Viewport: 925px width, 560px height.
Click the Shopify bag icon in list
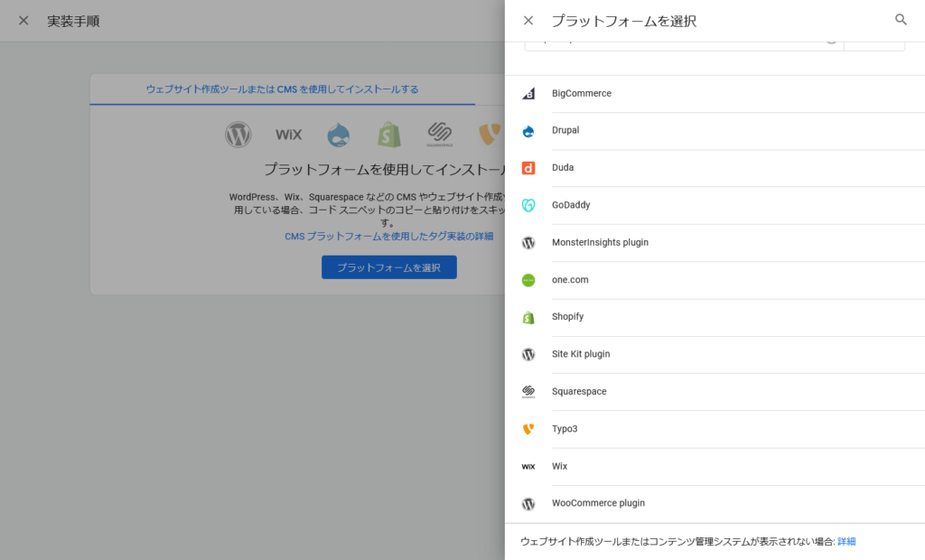[528, 317]
